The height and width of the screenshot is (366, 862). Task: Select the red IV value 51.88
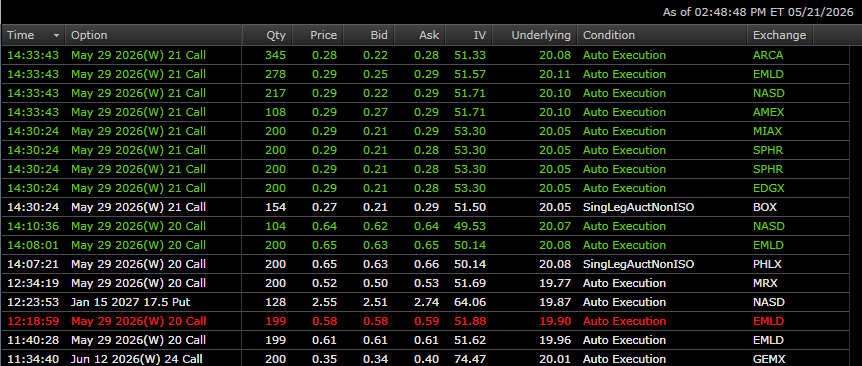(470, 321)
